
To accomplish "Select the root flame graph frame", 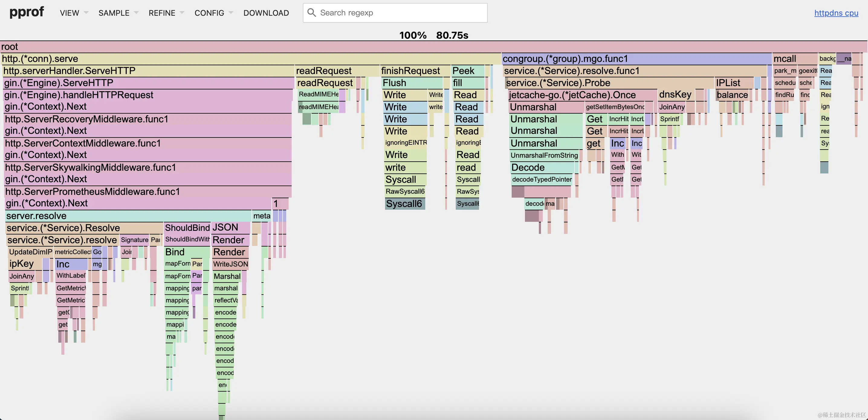I will click(x=433, y=47).
